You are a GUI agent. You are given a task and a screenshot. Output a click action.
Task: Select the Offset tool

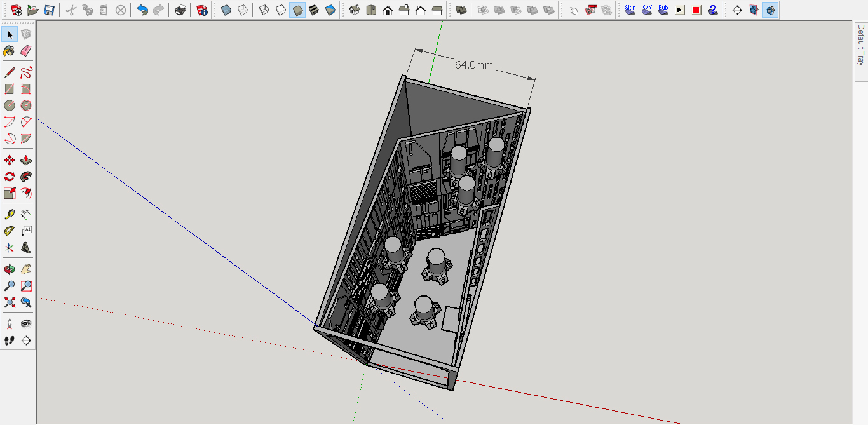(x=26, y=193)
